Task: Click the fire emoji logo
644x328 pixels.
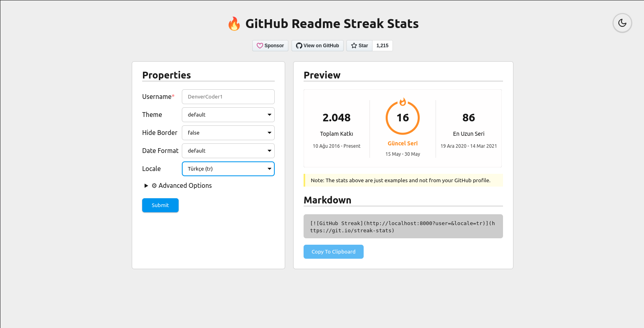Action: click(234, 24)
